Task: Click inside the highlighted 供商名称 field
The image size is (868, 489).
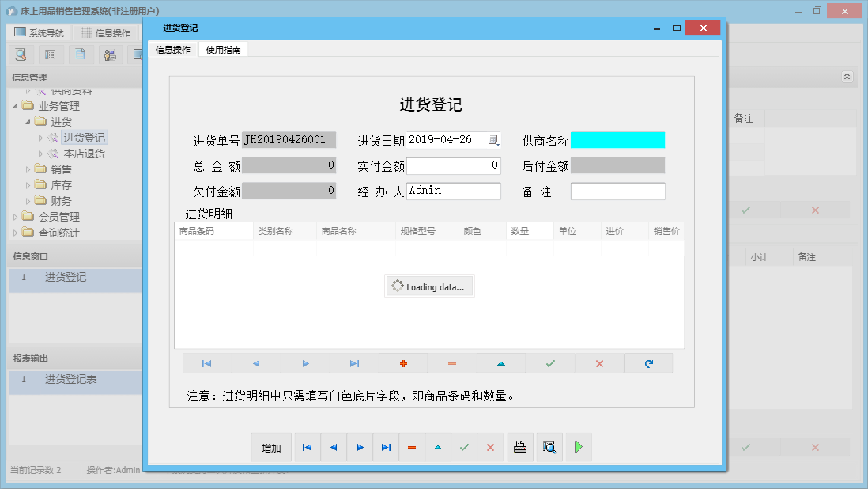Action: [x=619, y=139]
